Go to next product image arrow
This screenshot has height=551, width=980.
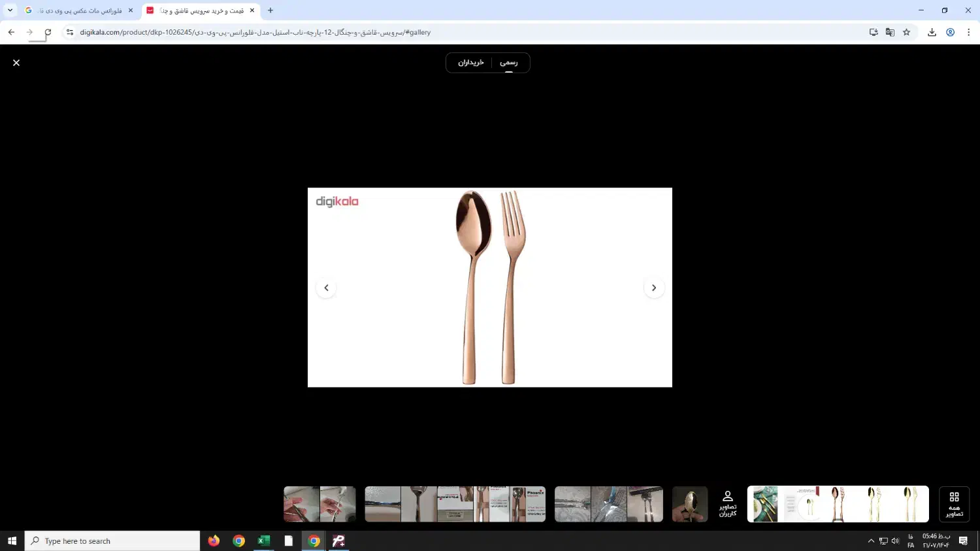[653, 288]
